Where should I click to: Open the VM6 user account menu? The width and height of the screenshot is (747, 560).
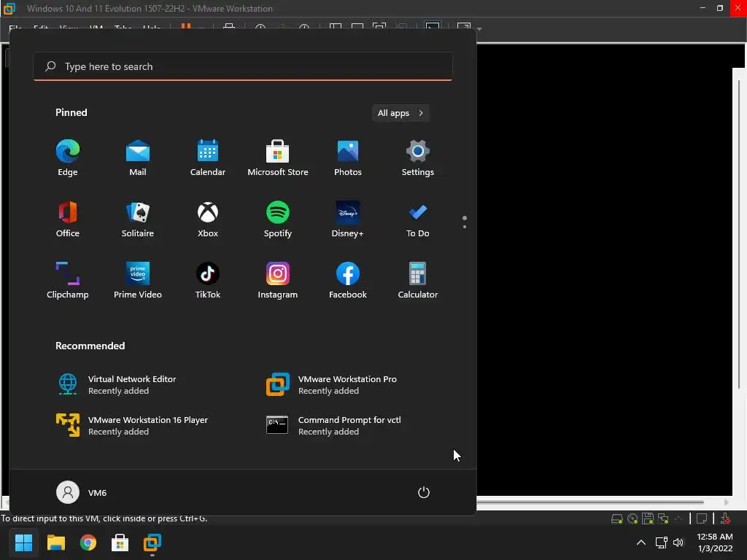click(82, 492)
